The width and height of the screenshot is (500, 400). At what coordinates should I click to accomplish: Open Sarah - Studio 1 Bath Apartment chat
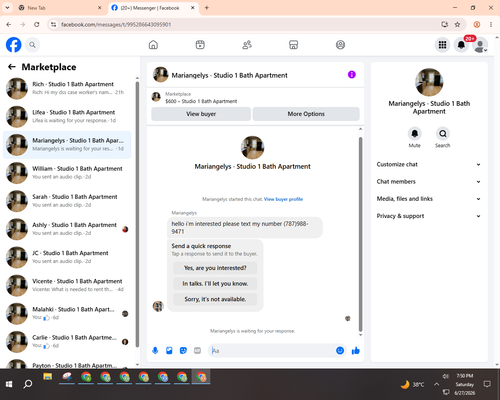67,201
